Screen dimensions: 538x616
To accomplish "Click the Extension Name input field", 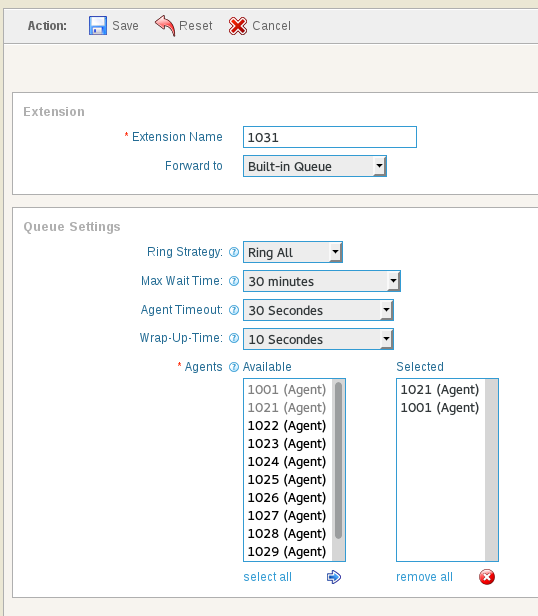I will click(x=330, y=137).
